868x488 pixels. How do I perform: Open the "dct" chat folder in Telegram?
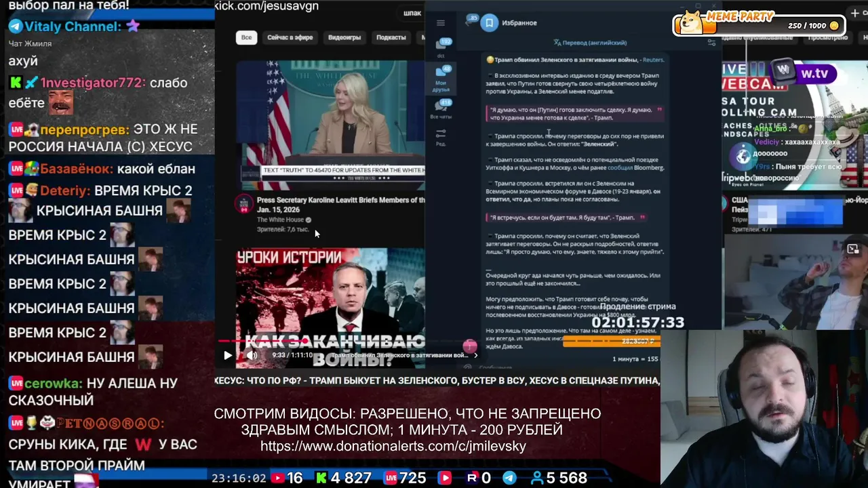(x=441, y=47)
